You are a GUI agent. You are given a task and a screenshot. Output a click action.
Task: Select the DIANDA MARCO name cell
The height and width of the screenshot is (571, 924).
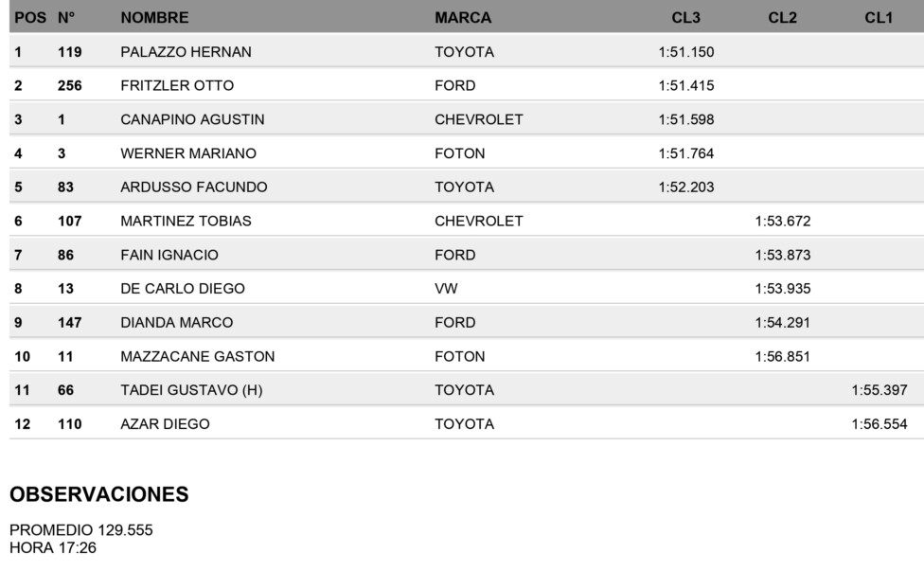click(176, 323)
